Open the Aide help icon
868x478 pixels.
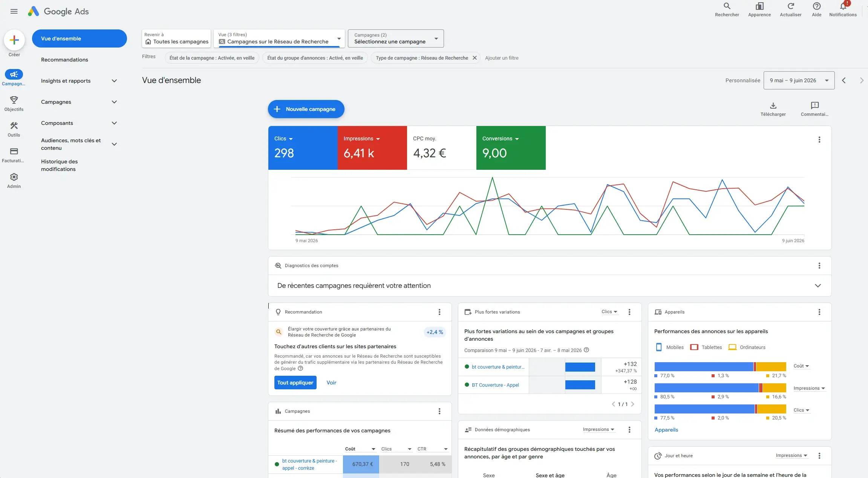pos(817,6)
